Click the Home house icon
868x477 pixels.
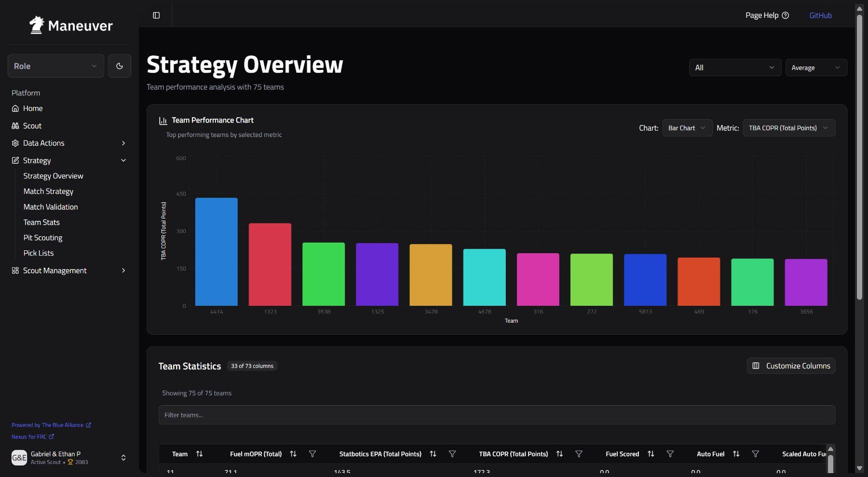pyautogui.click(x=15, y=109)
